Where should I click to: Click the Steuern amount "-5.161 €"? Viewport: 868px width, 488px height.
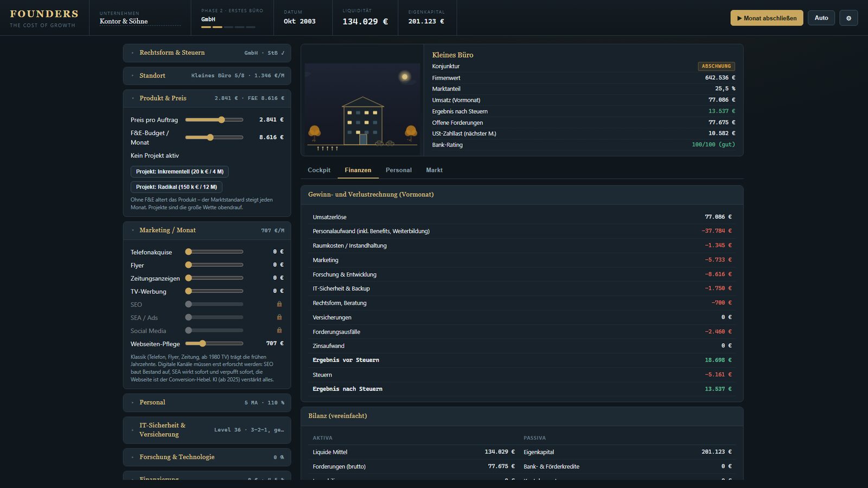click(718, 375)
